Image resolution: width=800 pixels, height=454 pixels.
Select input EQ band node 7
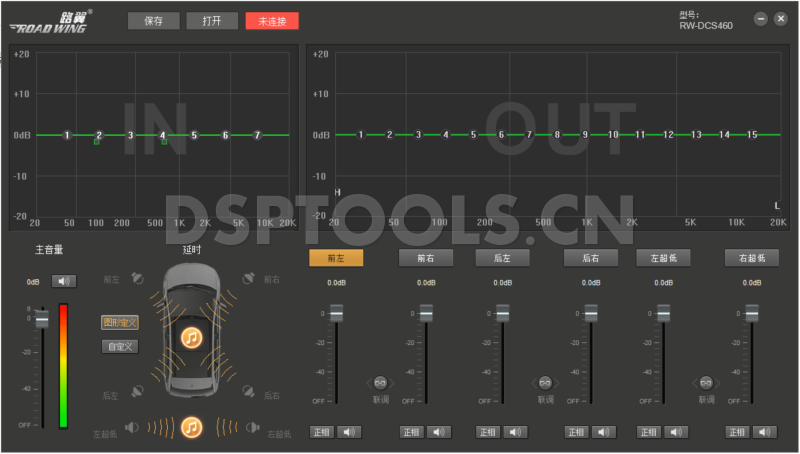257,135
